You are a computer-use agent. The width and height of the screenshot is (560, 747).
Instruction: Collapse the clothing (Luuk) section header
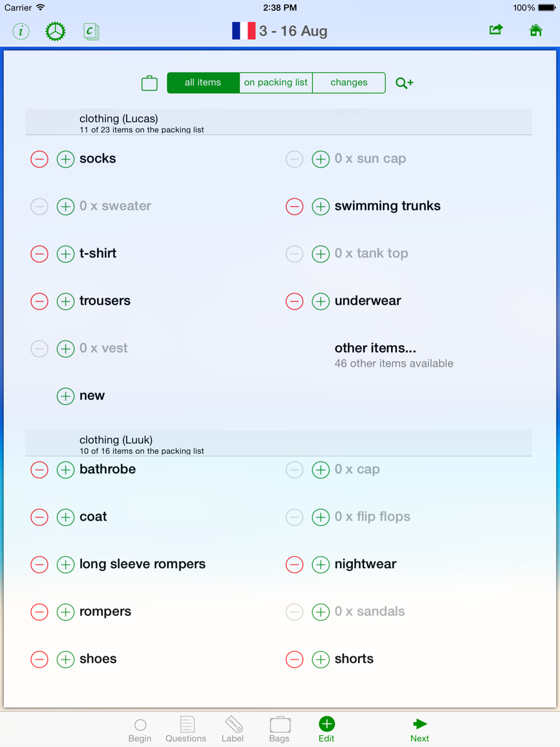[x=279, y=443]
